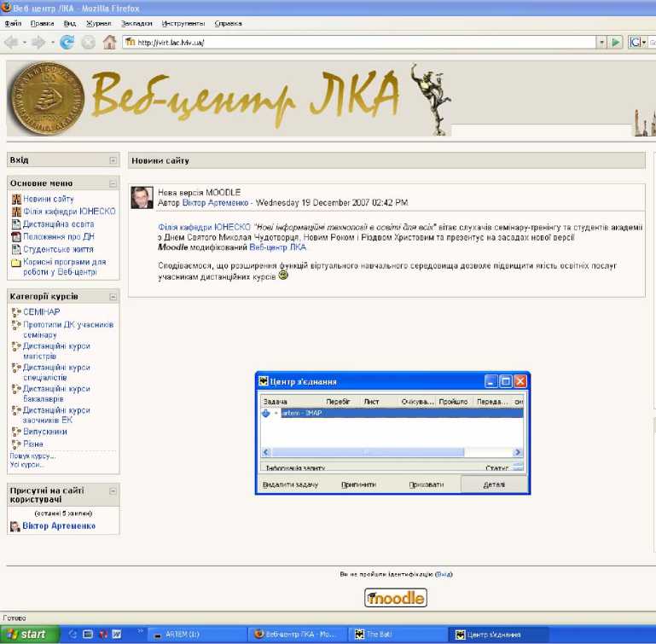Click the Moodle logo at page bottom
656x644 pixels.
(x=395, y=598)
